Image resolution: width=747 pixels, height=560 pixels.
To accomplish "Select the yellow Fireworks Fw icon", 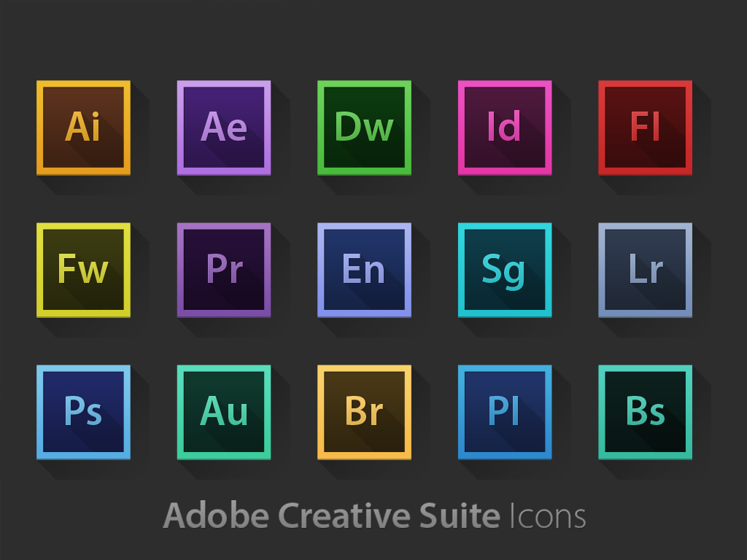I will click(x=83, y=270).
